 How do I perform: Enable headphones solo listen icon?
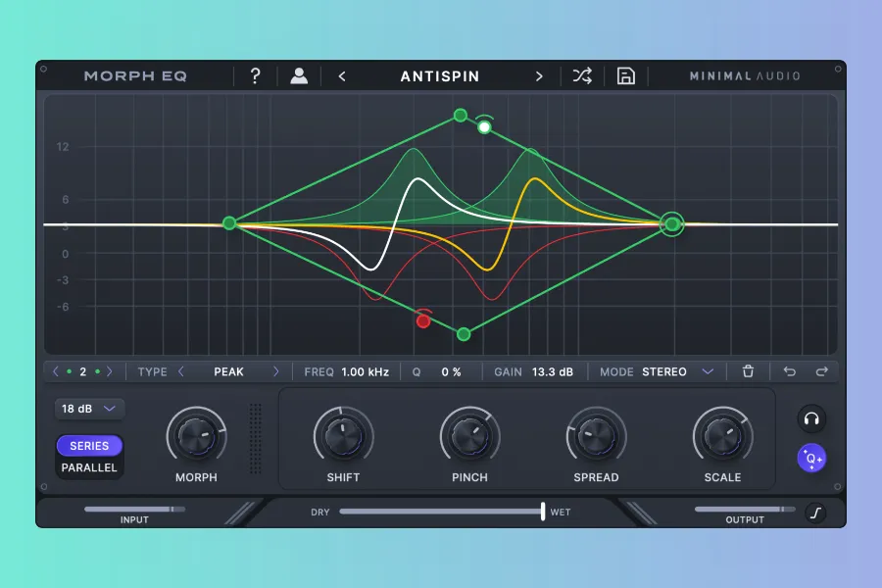(x=811, y=419)
